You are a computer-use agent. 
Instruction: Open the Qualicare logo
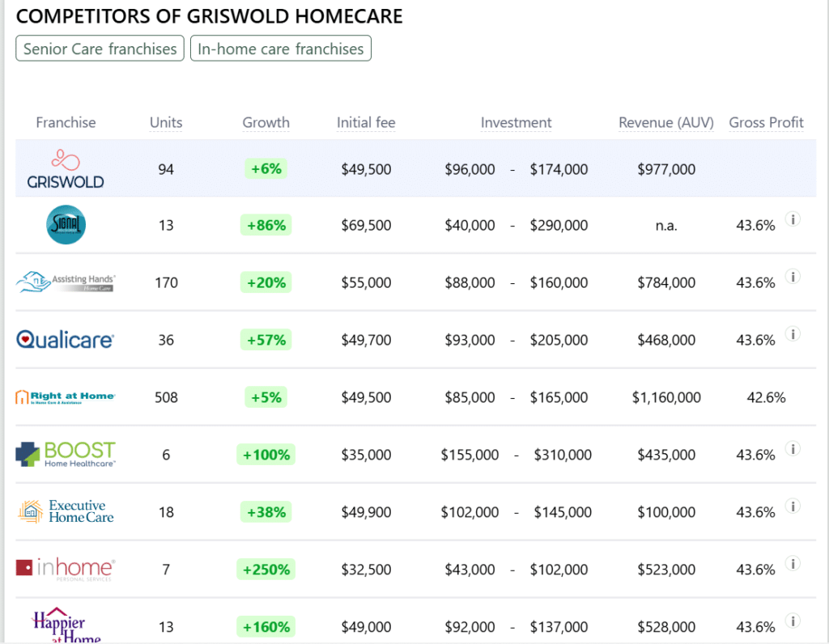[x=65, y=340]
